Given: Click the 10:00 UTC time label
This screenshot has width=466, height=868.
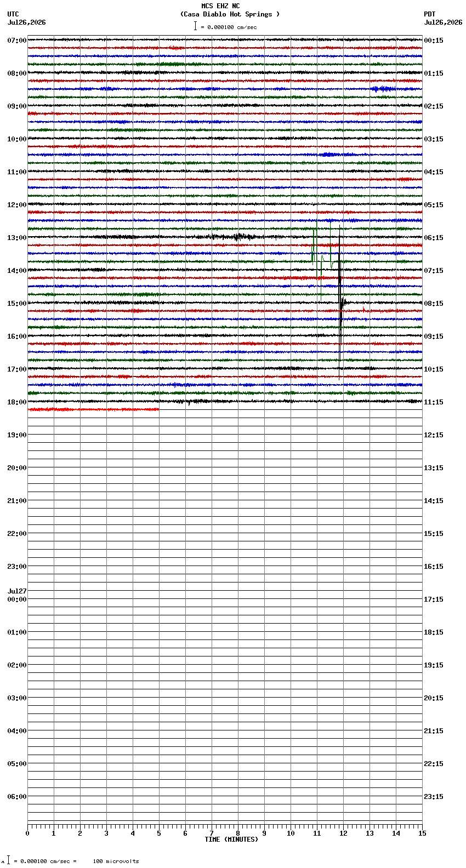Looking at the screenshot, I should click(x=17, y=139).
